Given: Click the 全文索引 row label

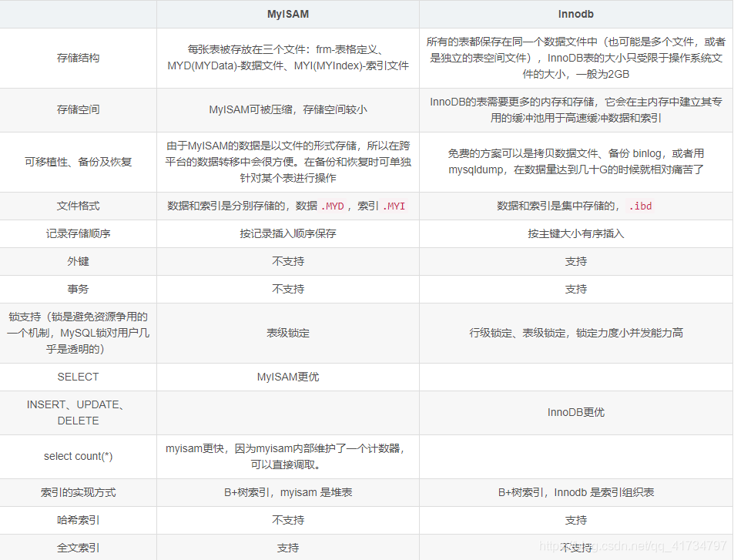Looking at the screenshot, I should (x=78, y=548).
